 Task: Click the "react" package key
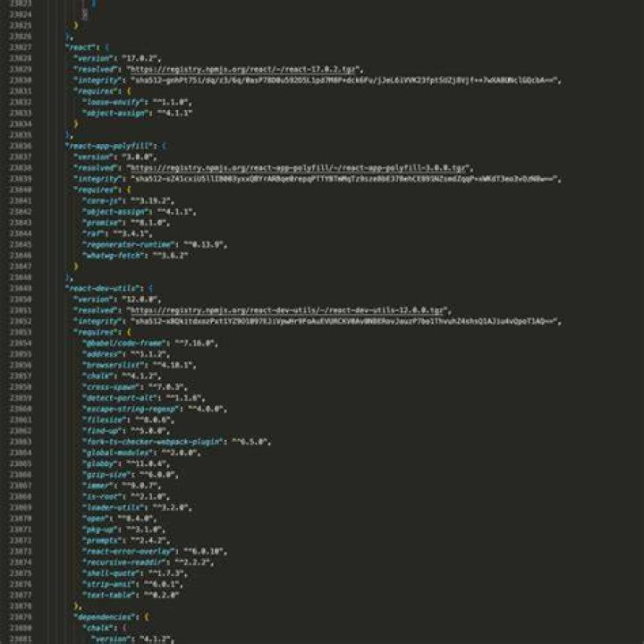(x=82, y=47)
